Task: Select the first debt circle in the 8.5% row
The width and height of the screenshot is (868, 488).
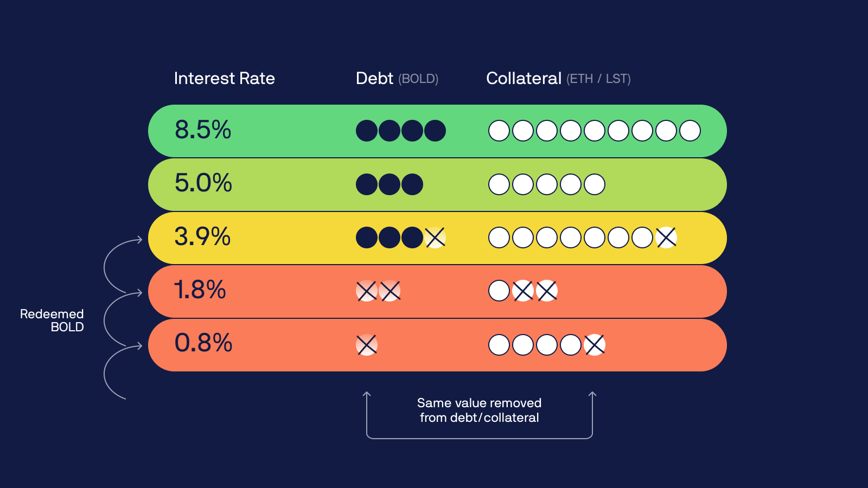Action: tap(367, 131)
